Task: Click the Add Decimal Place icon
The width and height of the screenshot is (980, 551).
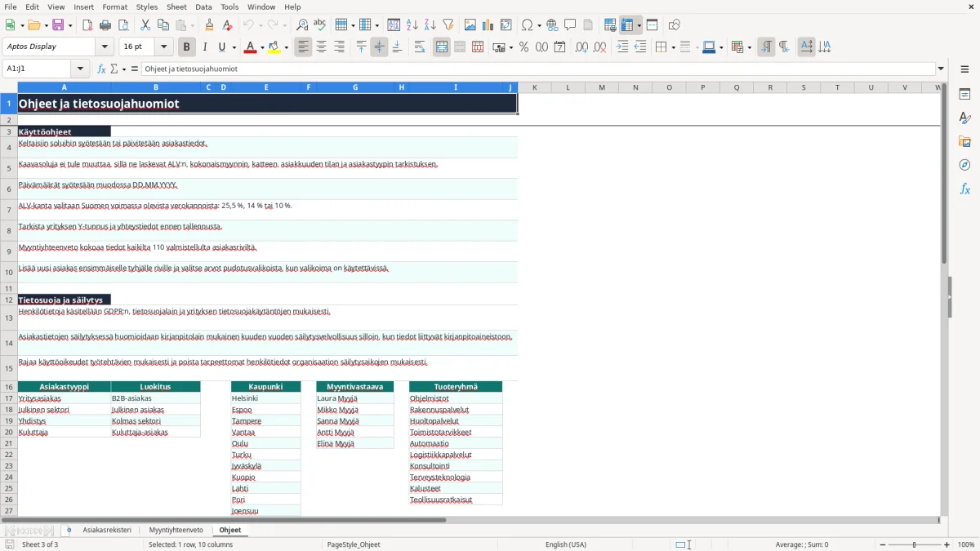Action: click(581, 47)
